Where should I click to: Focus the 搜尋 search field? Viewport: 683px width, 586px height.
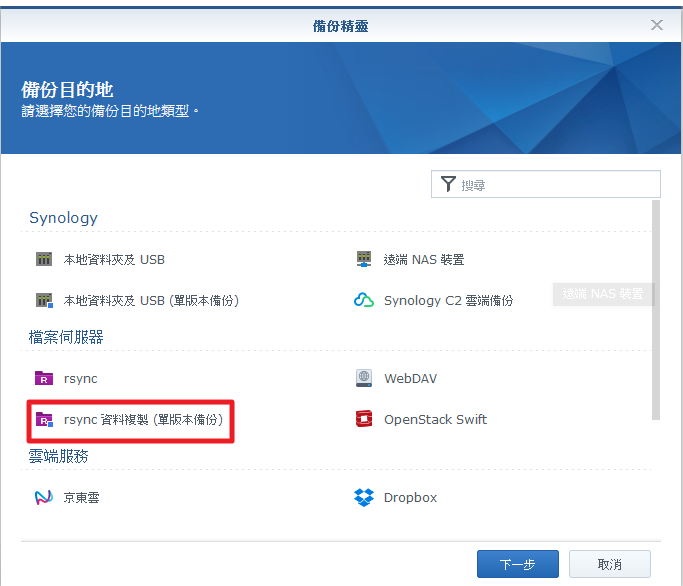click(546, 184)
